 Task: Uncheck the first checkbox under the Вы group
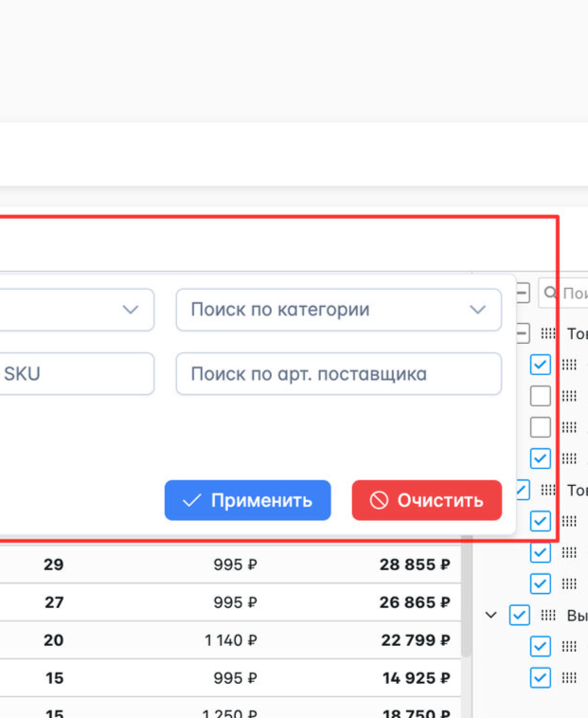[x=541, y=646]
